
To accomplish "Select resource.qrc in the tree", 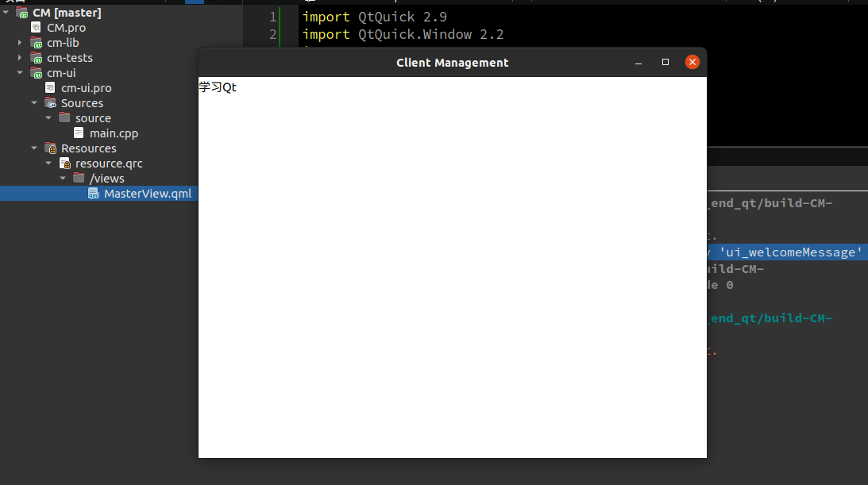I will click(x=109, y=164).
